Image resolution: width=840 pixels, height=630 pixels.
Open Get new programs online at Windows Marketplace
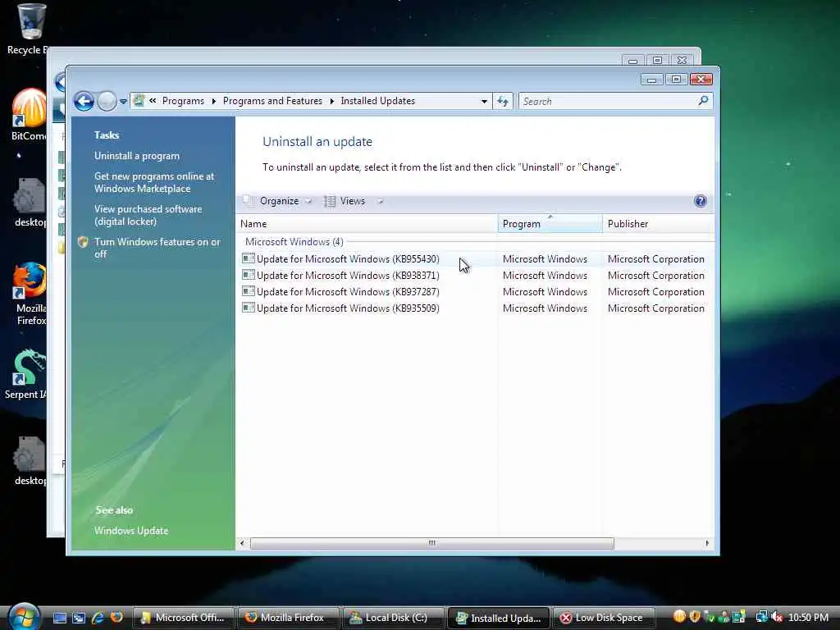coord(154,182)
